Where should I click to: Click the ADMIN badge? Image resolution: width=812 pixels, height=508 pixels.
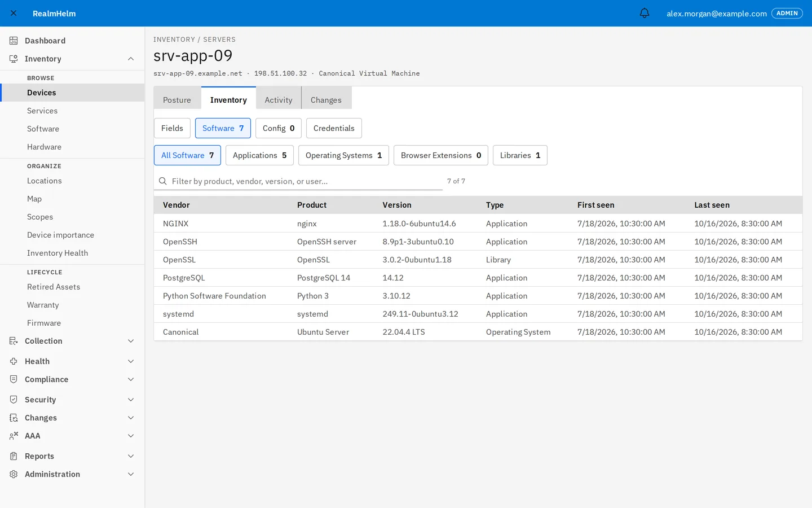point(787,13)
